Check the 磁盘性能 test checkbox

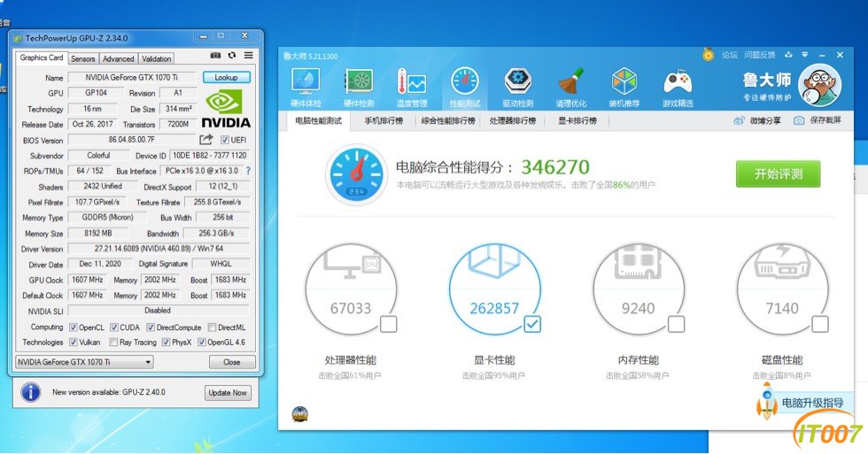[x=820, y=324]
